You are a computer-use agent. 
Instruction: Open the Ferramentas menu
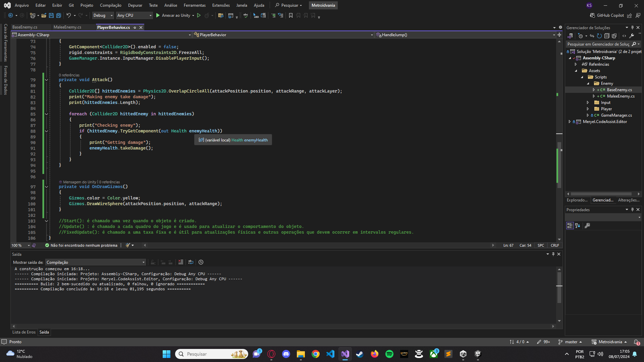[195, 5]
